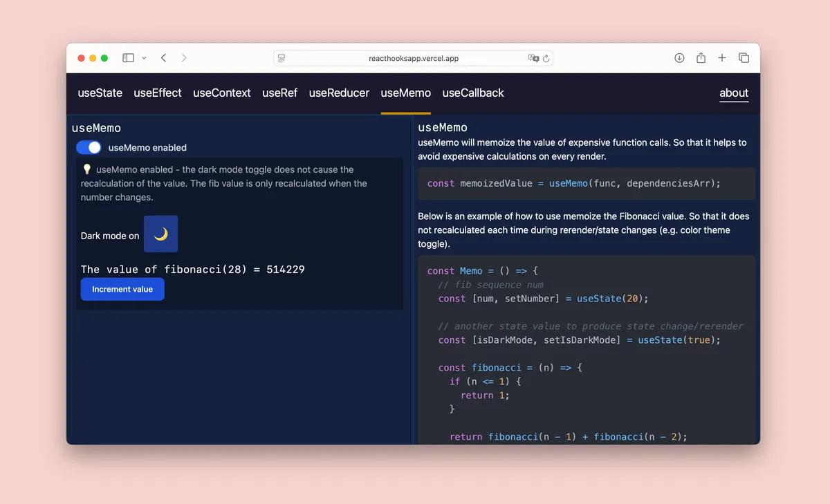Viewport: 830px width, 504px height.
Task: Click the light bulb emoji in description
Action: (x=86, y=169)
